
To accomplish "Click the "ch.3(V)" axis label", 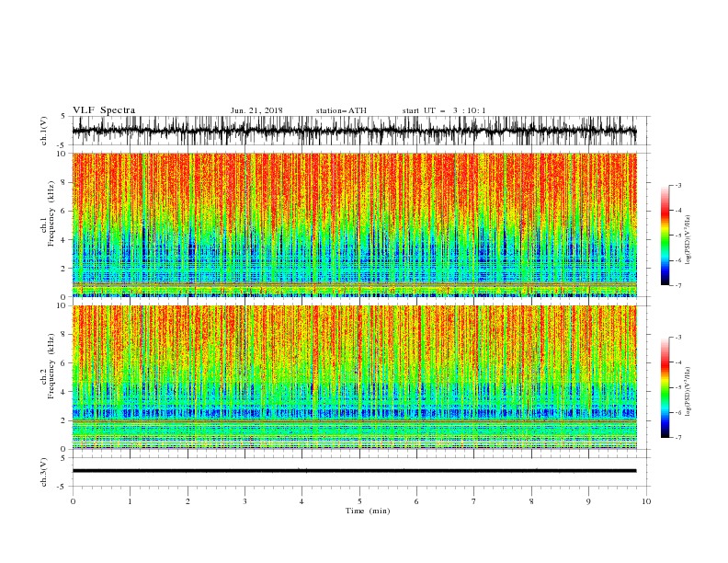I will [x=44, y=472].
